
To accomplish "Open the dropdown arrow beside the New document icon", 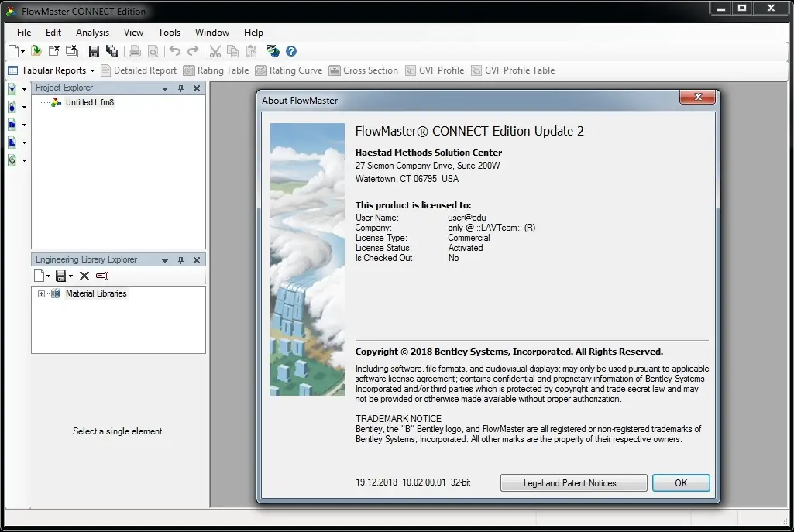I will tap(22, 52).
